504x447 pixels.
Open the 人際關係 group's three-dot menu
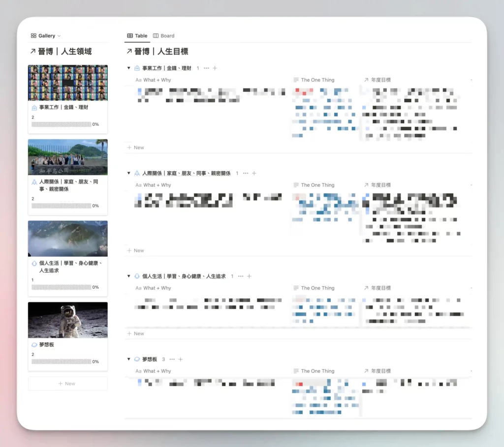coord(246,173)
